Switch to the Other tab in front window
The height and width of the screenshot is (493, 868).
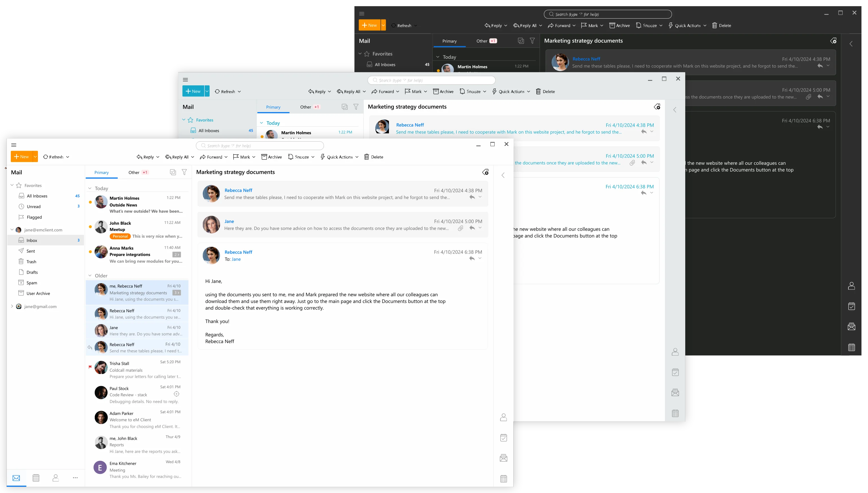tap(134, 172)
